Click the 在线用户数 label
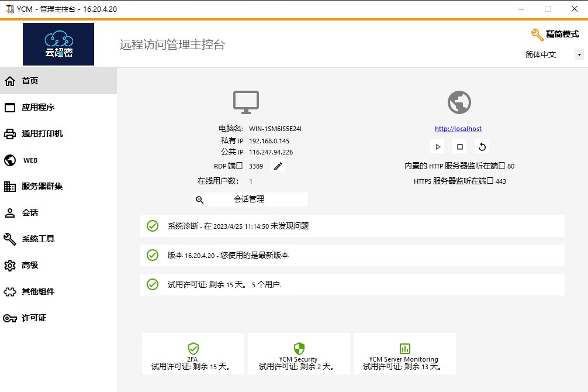Viewport: 588px width, 392px height. 218,181
